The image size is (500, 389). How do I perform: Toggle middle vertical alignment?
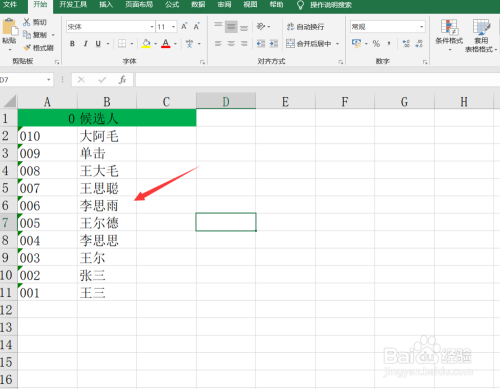(231, 26)
